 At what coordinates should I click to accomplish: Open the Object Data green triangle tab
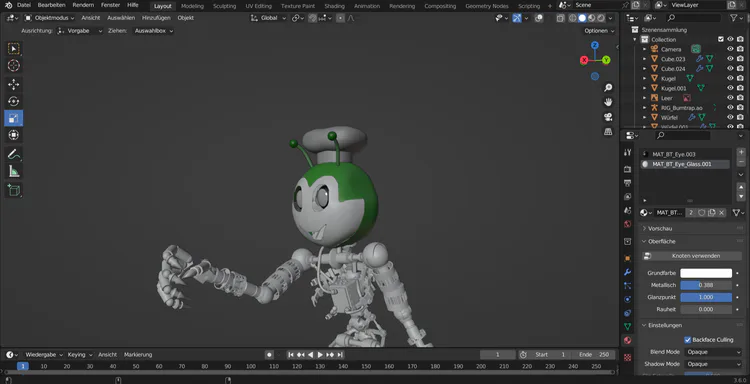tap(628, 326)
